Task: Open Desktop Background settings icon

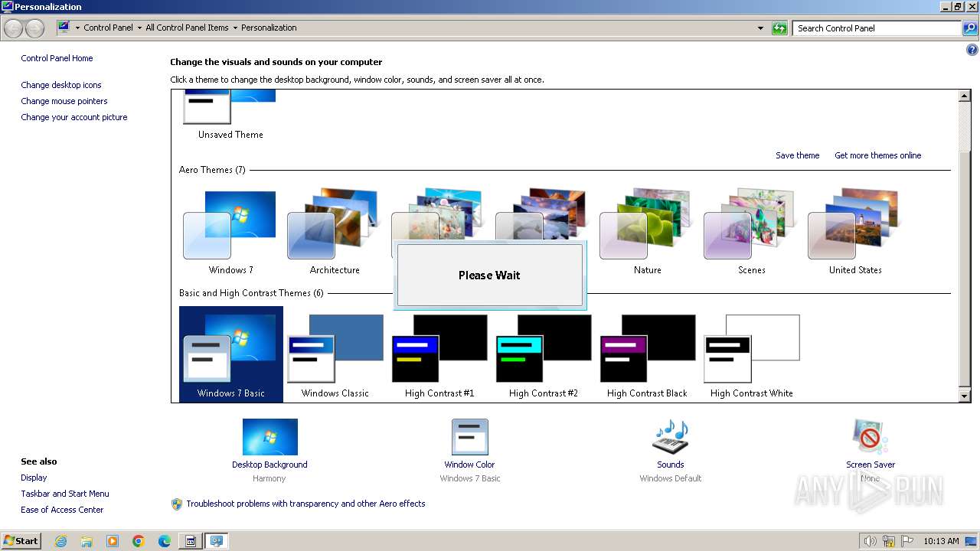Action: pos(269,437)
